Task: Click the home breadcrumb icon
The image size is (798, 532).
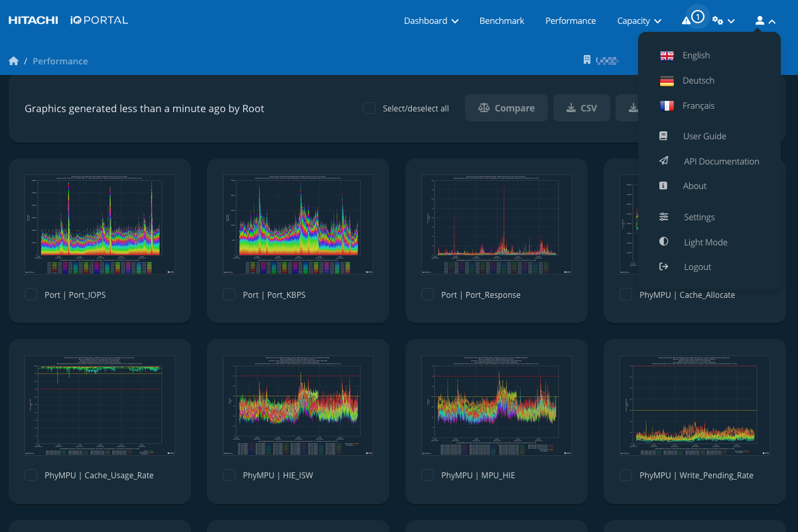Action: (x=13, y=60)
